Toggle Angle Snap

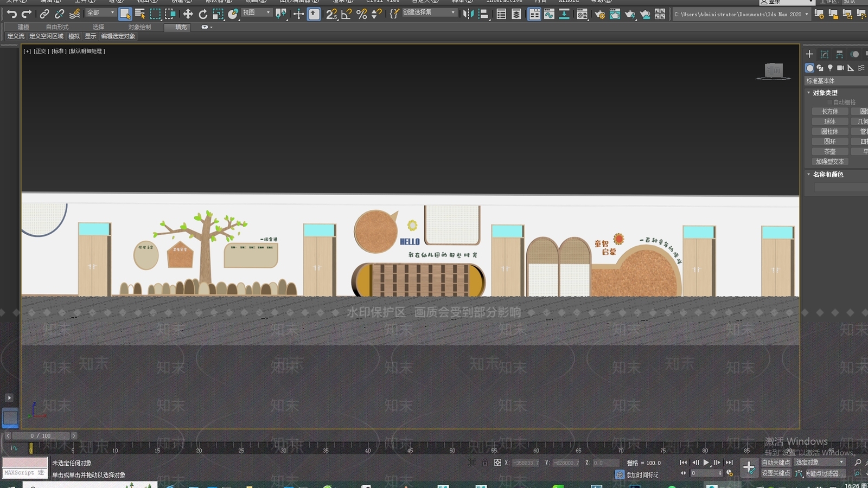[346, 14]
